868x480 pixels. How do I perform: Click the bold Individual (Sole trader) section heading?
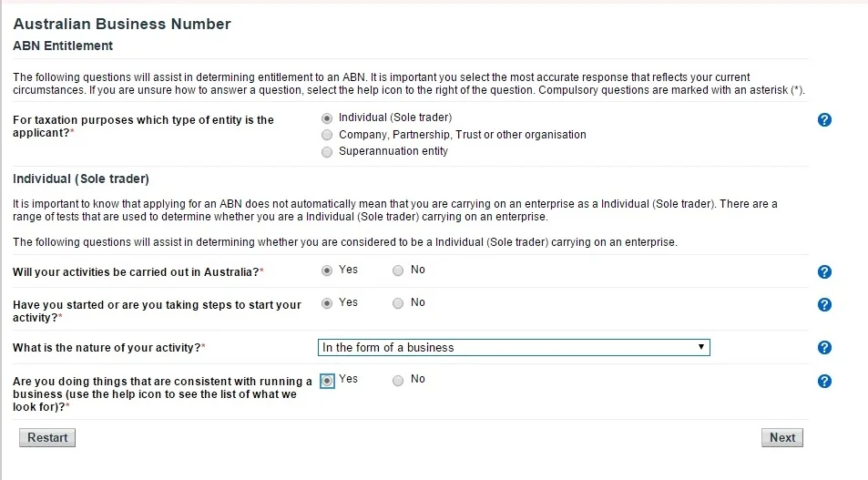click(81, 179)
